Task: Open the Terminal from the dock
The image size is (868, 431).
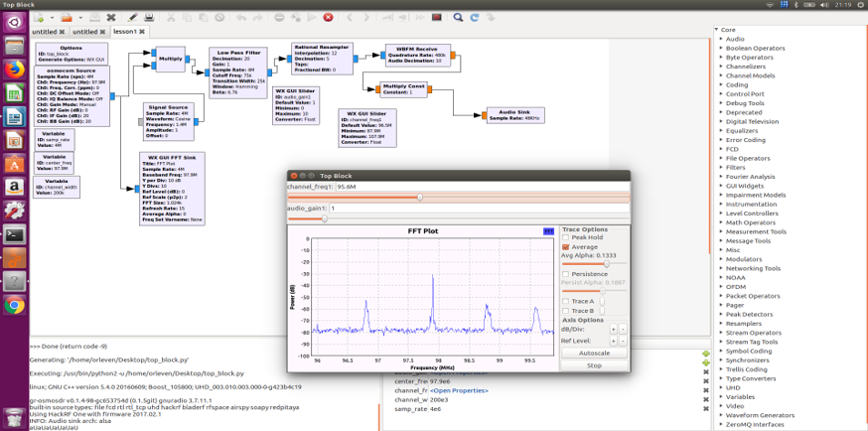Action: click(x=14, y=234)
